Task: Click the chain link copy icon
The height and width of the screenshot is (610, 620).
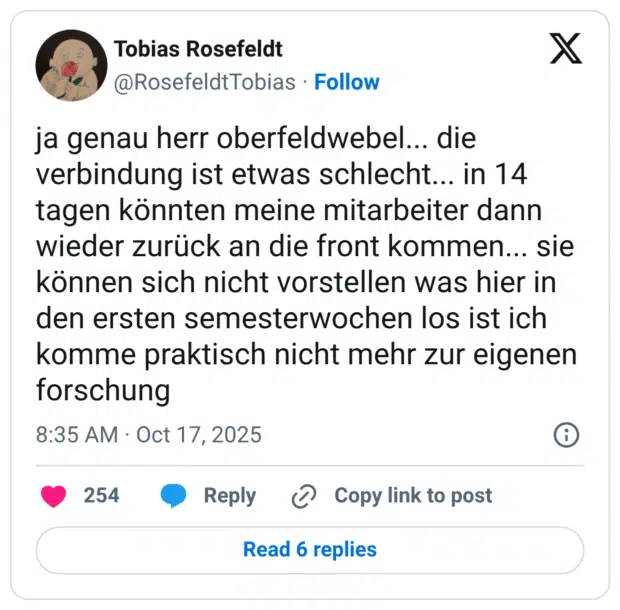Action: [x=303, y=495]
